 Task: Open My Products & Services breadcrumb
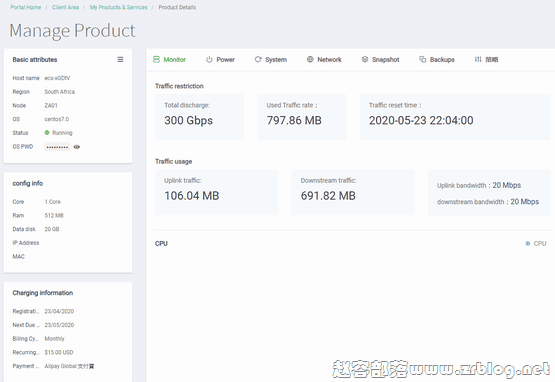coord(119,7)
